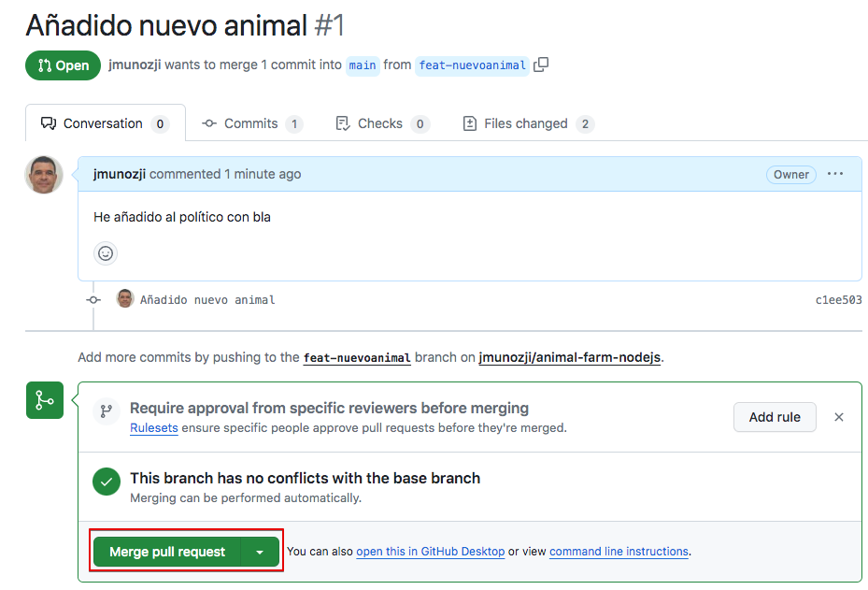Dismiss the reviewer approval rule suggestion
The height and width of the screenshot is (590, 868).
coord(838,417)
